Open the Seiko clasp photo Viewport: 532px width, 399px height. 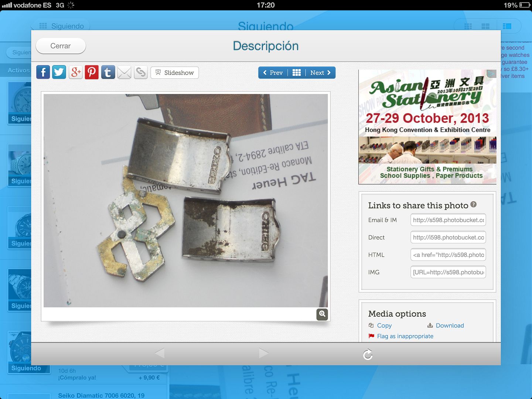coord(185,201)
